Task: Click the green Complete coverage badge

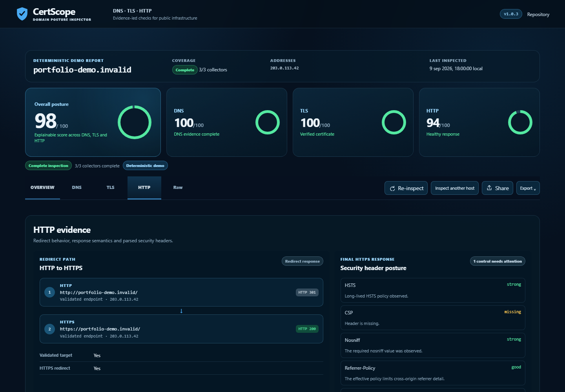Action: (x=185, y=70)
